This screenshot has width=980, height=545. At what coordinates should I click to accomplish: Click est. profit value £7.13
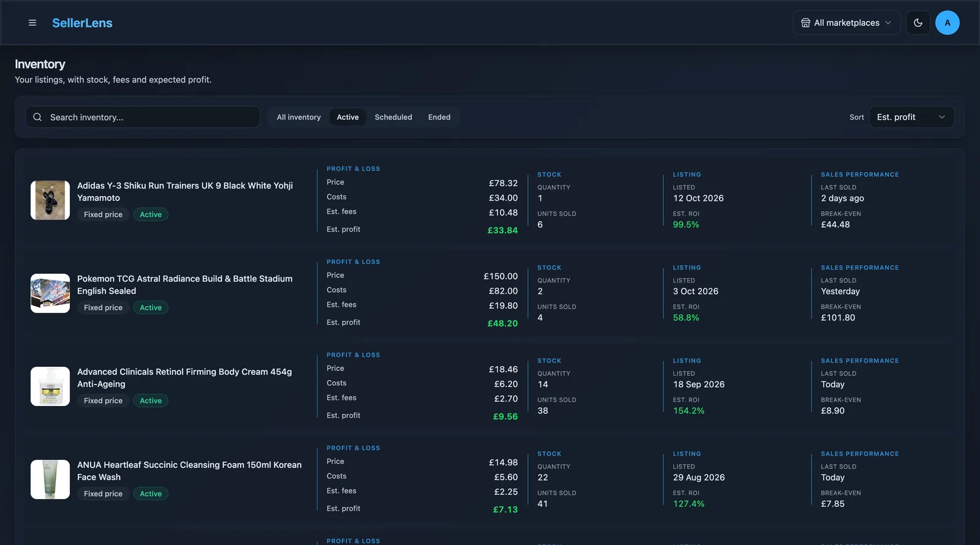[505, 509]
